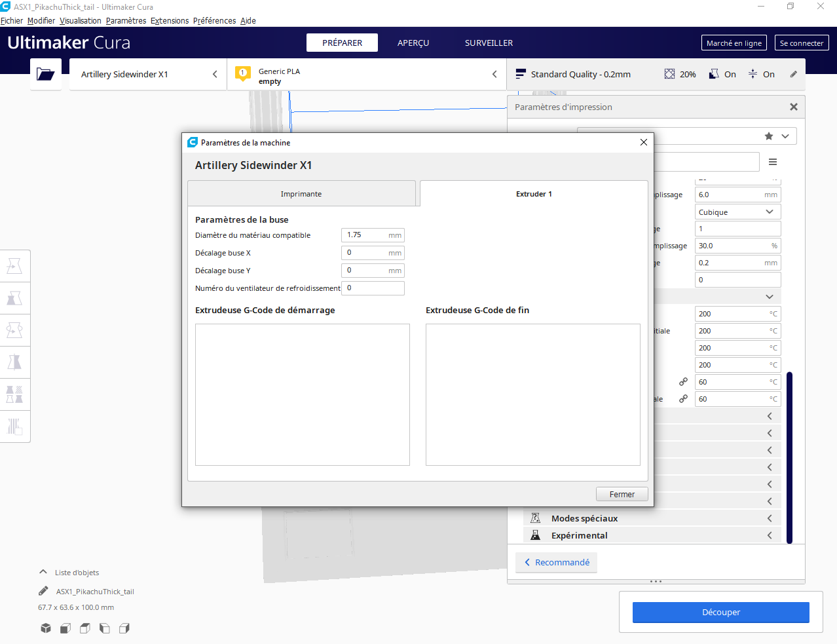This screenshot has height=644, width=837.
Task: Click the star favorites icon in settings panel
Action: 769,136
